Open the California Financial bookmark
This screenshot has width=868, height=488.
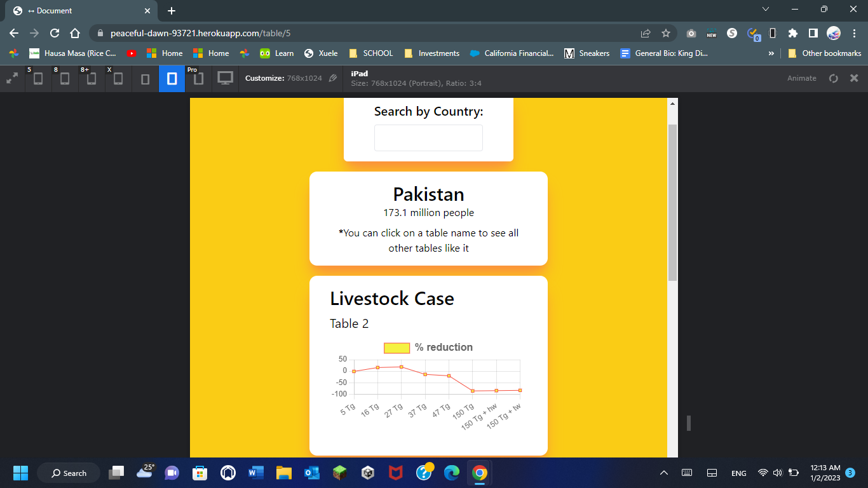click(512, 53)
